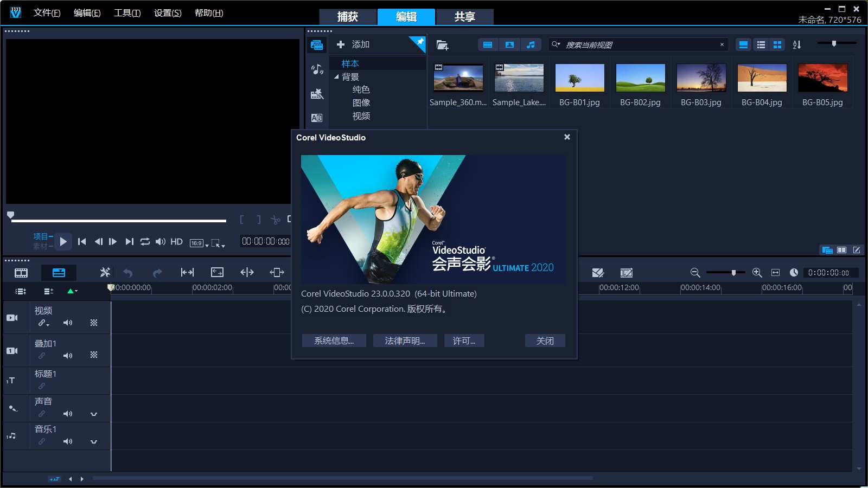Zoom in on the timeline
The height and width of the screenshot is (488, 868).
pos(757,273)
